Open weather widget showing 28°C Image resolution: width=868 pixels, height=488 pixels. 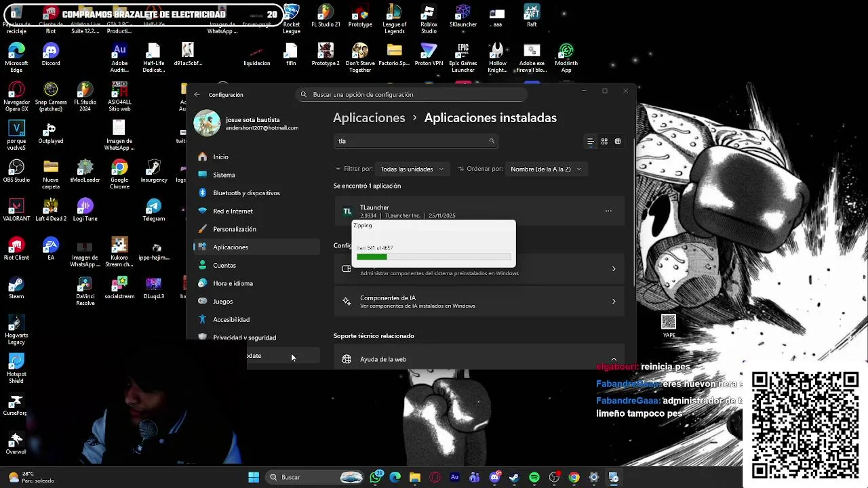point(31,477)
